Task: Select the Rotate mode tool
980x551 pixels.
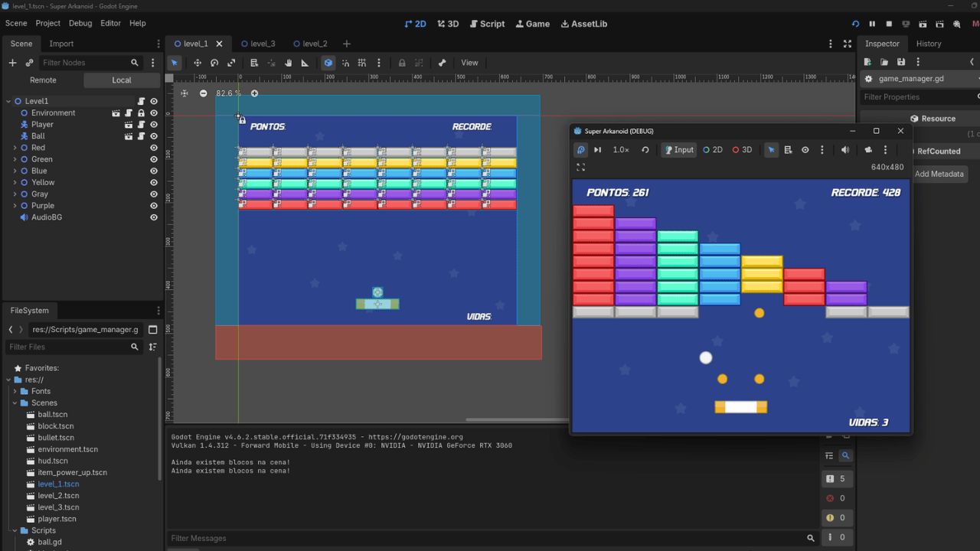Action: click(x=214, y=63)
